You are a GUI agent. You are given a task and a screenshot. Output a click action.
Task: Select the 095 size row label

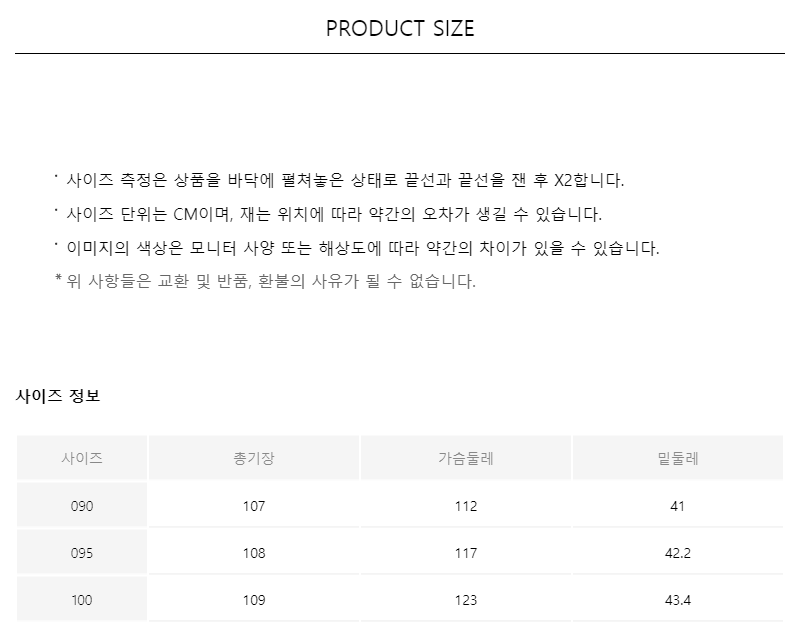pos(82,553)
